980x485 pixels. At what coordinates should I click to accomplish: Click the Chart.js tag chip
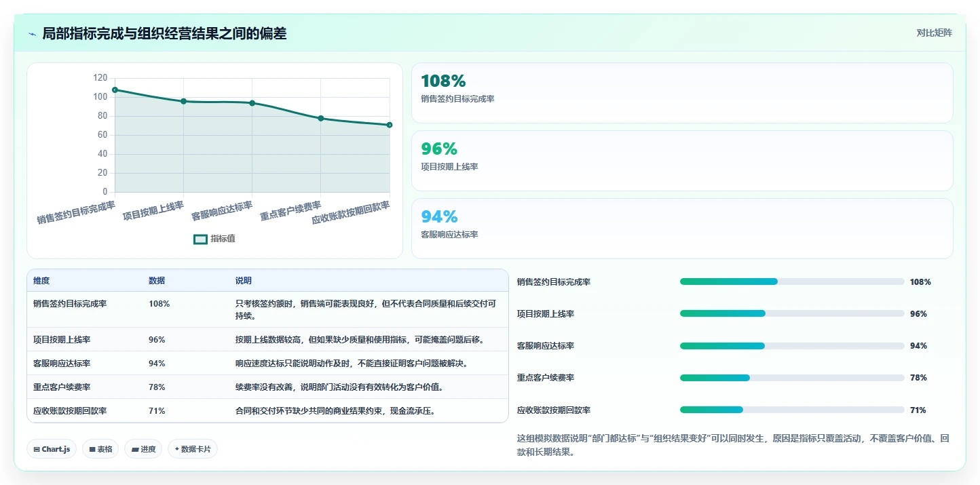52,449
